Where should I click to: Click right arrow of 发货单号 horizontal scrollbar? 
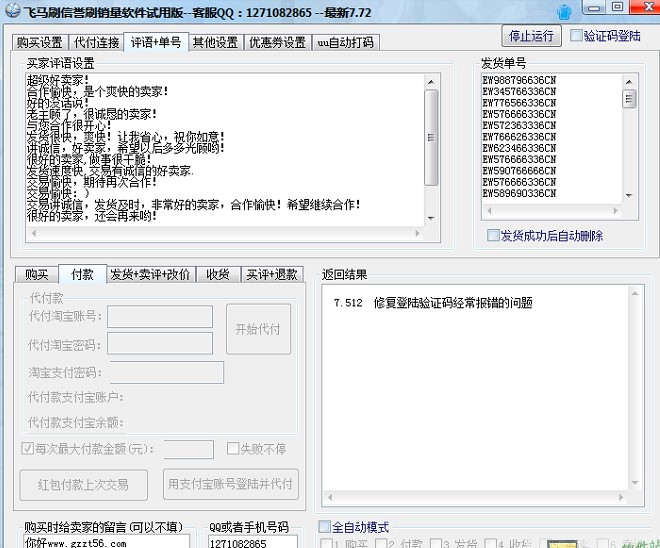616,210
